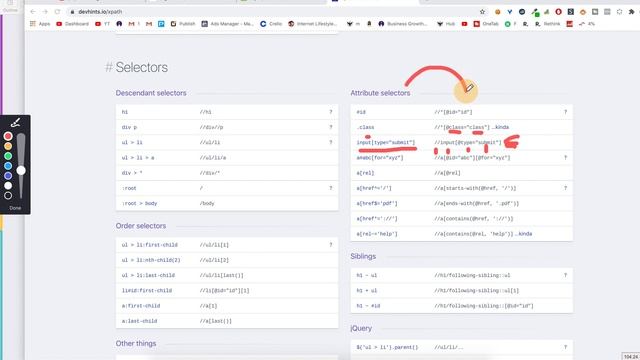This screenshot has height=360, width=640.
Task: Click the ? icon on a[href^='/'] row
Action: point(565,188)
